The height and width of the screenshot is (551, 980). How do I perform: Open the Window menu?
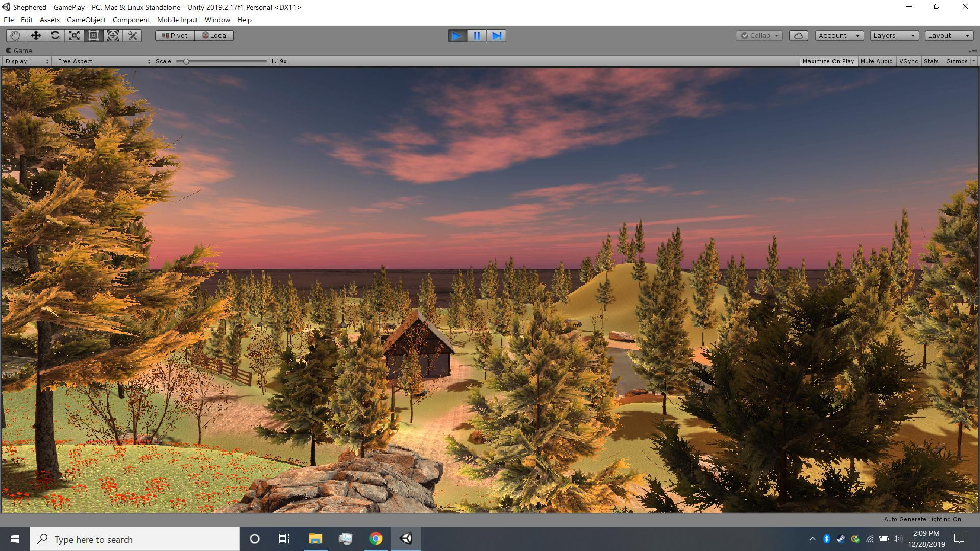click(217, 20)
